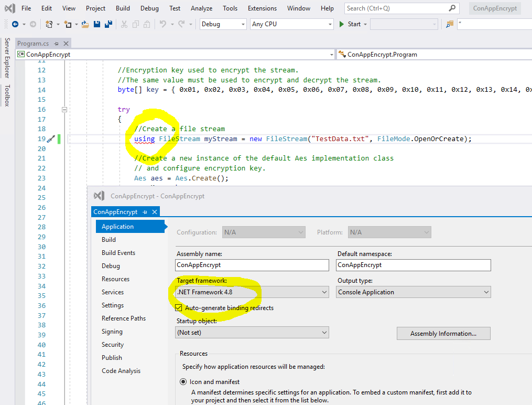Open the Navigate Backward history dropdown arrow
The width and height of the screenshot is (532, 405).
(24, 24)
